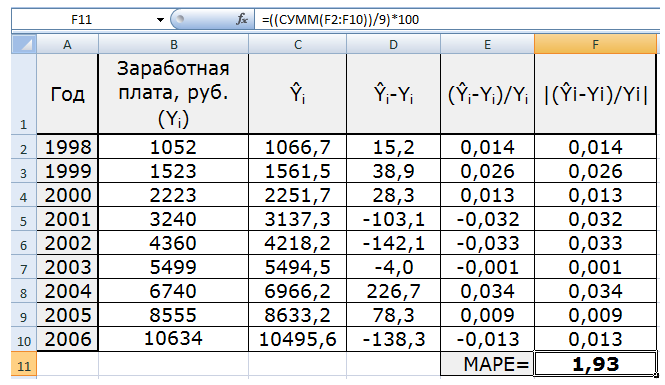This screenshot has height=385, width=665.
Task: Click the MAPE result cell 1,93
Action: tap(595, 364)
